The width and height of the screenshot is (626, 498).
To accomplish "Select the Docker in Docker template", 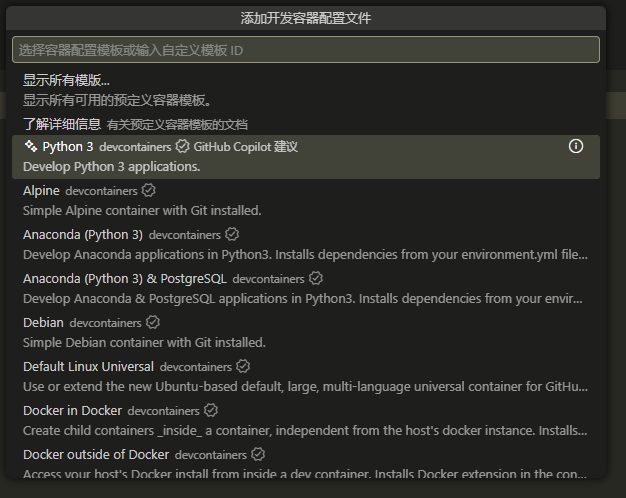I will 306,420.
